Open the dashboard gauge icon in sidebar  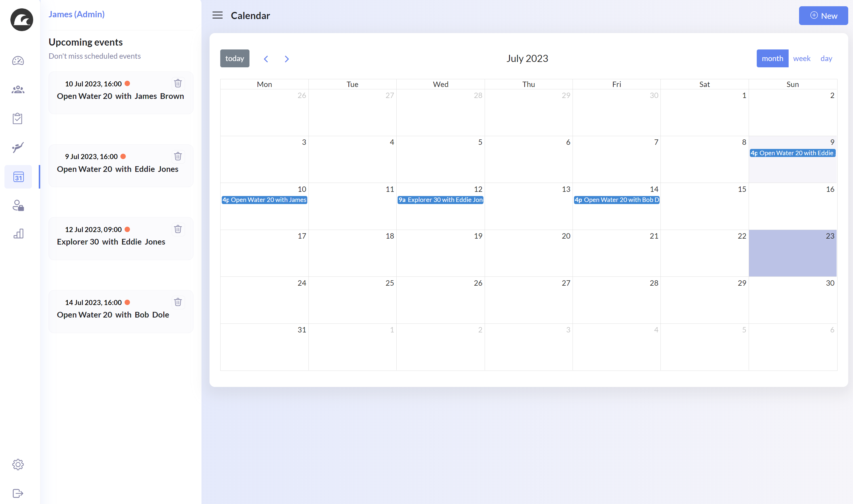pyautogui.click(x=18, y=61)
